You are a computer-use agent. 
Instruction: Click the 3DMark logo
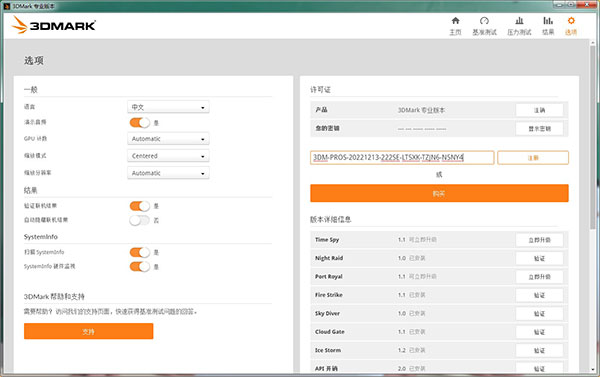pyautogui.click(x=54, y=25)
